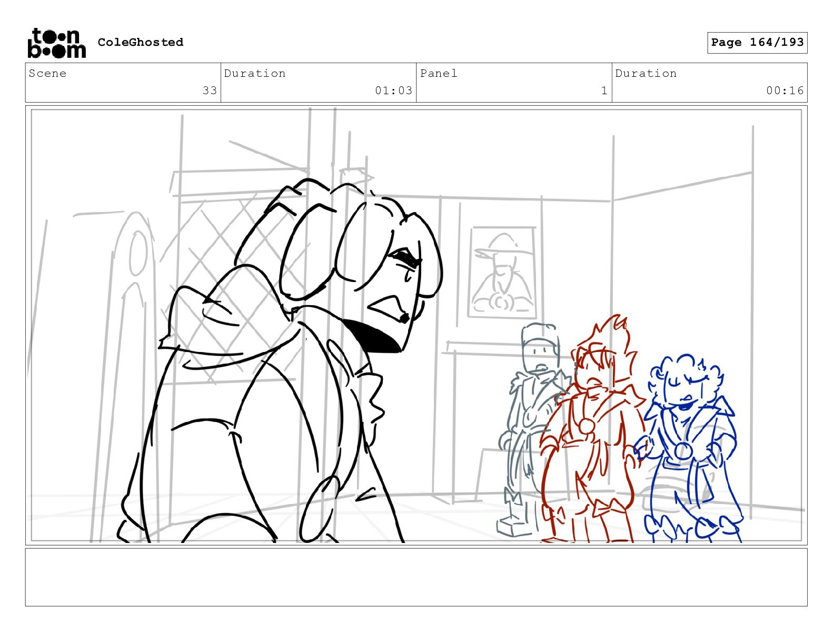Click the Scene label
This screenshot has height=644, width=834.
pyautogui.click(x=48, y=74)
